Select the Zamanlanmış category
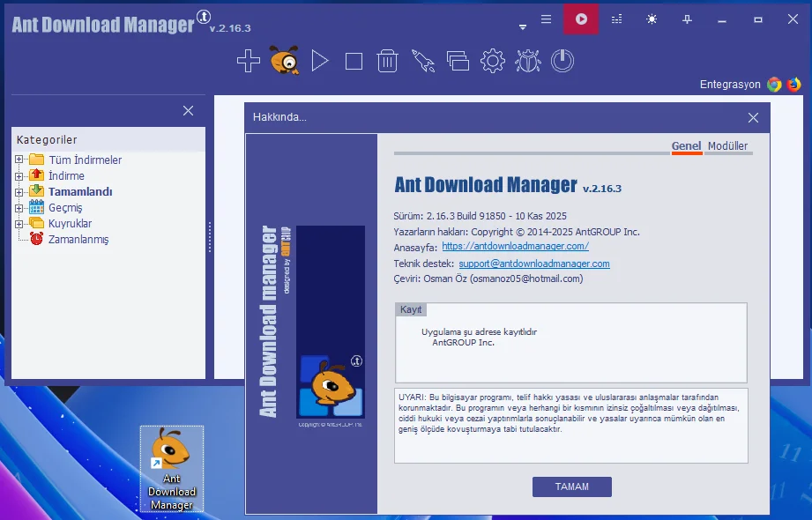The width and height of the screenshot is (812, 520). [x=78, y=239]
